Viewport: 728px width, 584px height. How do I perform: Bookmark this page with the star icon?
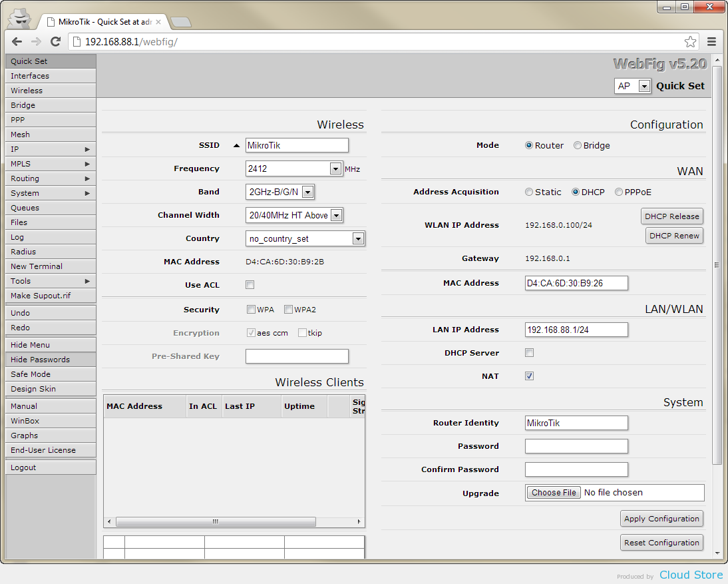coord(690,42)
